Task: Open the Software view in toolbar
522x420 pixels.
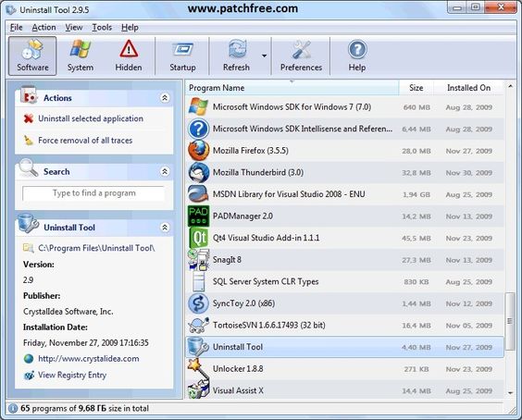Action: pos(32,56)
